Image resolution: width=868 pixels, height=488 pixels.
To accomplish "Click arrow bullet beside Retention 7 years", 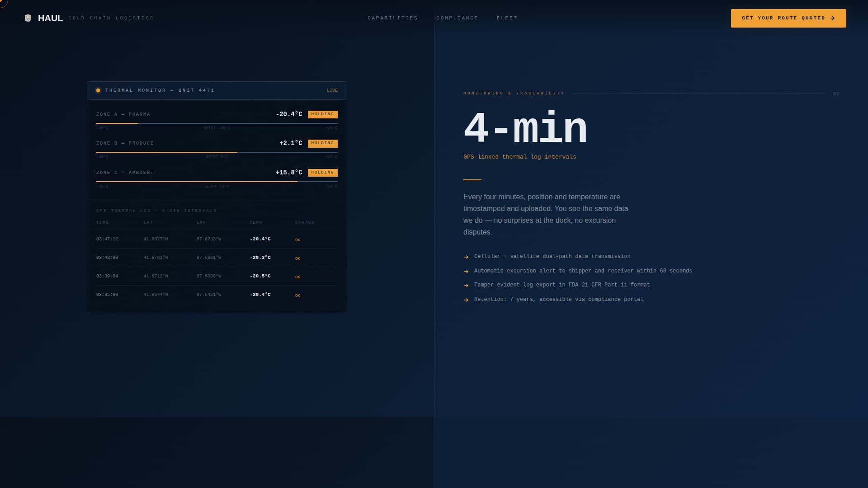I will coord(466,300).
